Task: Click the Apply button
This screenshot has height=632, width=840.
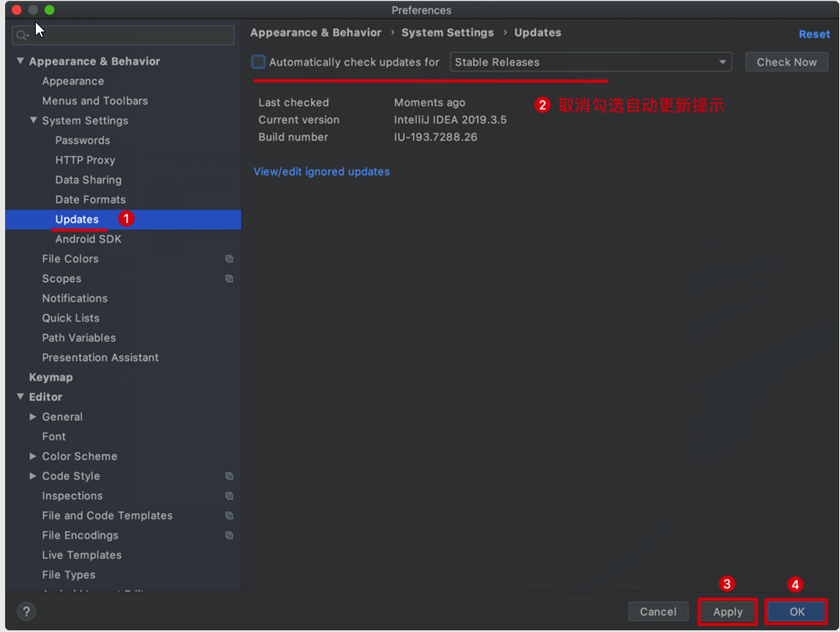Action: (x=728, y=612)
